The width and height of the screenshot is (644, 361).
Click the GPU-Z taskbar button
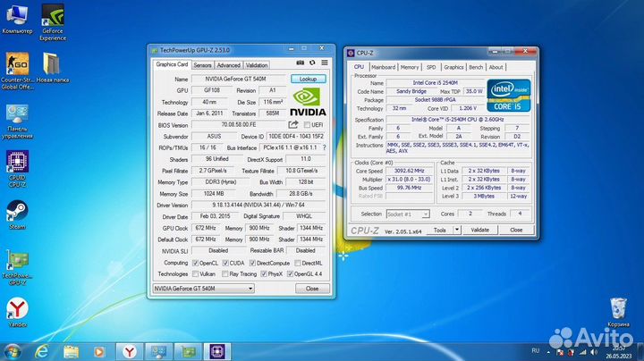tap(188, 351)
